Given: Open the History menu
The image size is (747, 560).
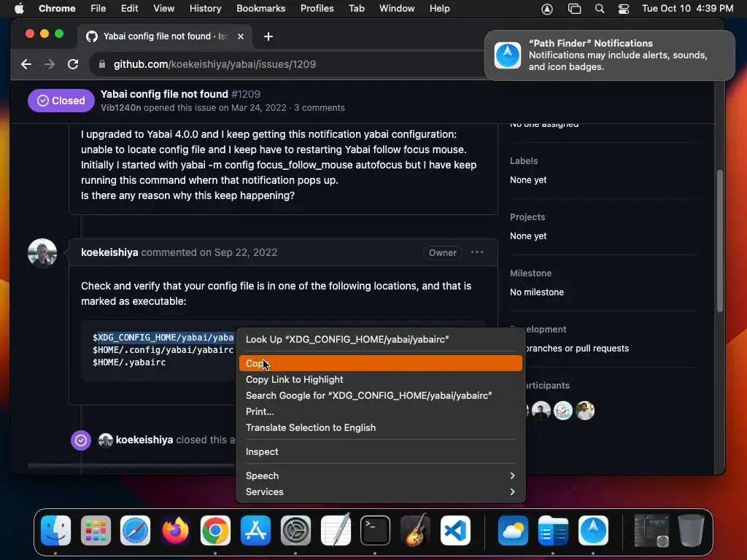Looking at the screenshot, I should point(205,9).
